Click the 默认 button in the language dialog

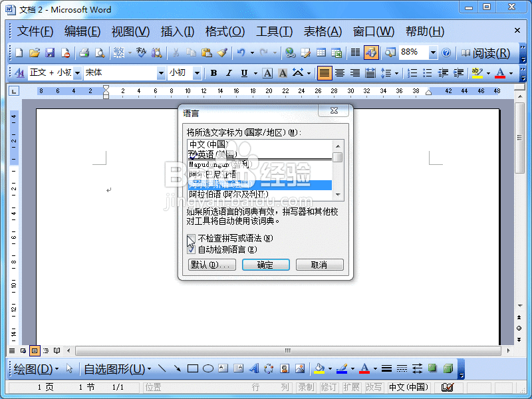[x=211, y=264]
